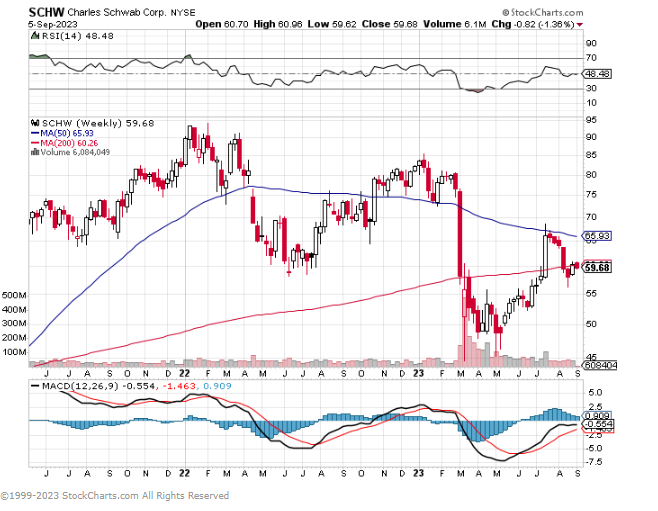Click the candlestick icon beside SCHW (Weekly)
Image resolution: width=658 pixels, height=511 pixels.
(35, 123)
